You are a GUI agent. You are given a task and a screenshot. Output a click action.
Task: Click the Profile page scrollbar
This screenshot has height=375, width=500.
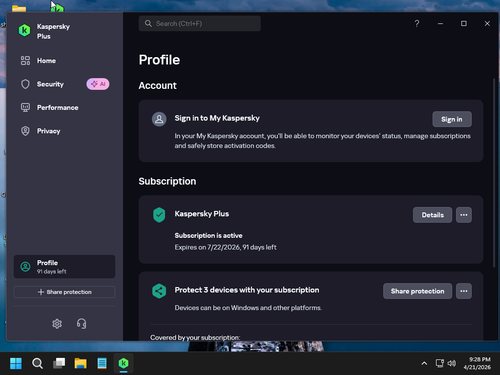[x=494, y=173]
